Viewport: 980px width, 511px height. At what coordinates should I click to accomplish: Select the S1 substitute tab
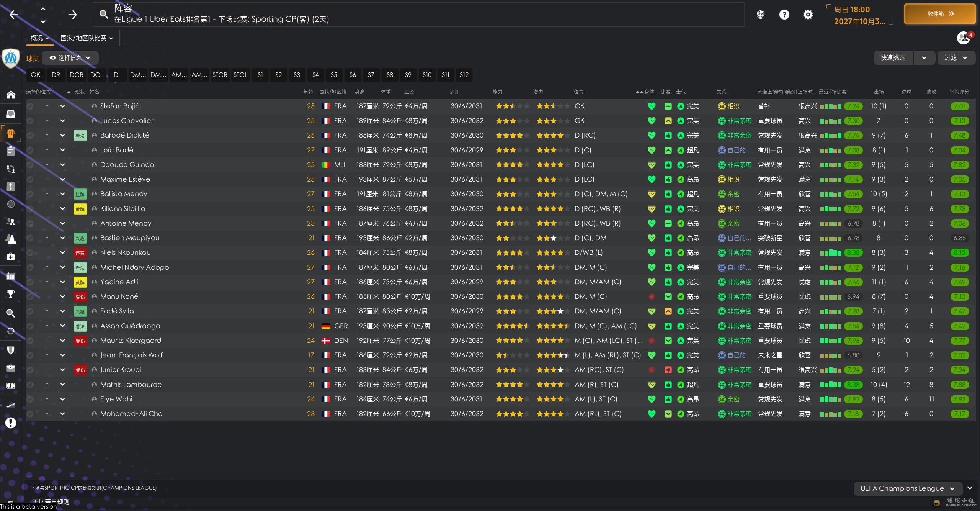(260, 75)
